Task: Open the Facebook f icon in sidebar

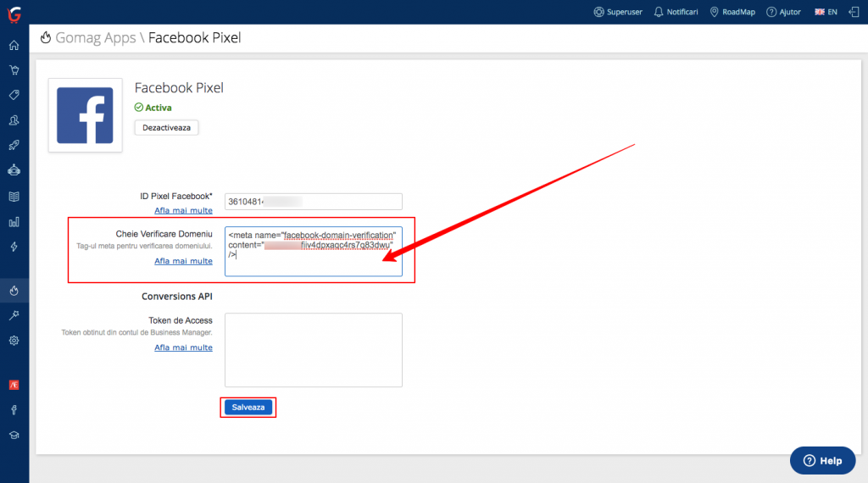Action: 14,410
